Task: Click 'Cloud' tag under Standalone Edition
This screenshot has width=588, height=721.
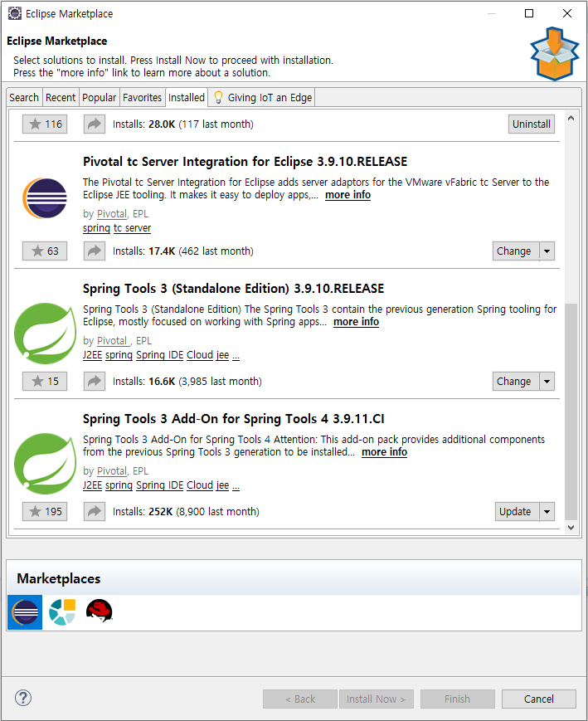Action: (x=200, y=355)
